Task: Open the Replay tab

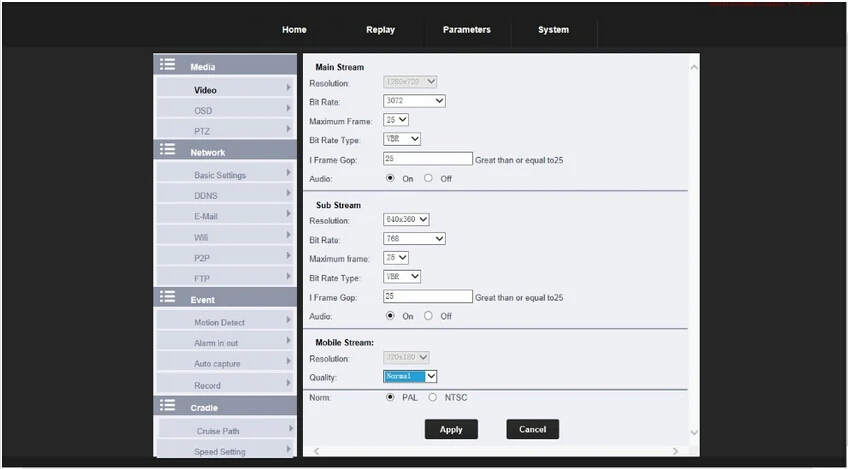Action: [380, 30]
